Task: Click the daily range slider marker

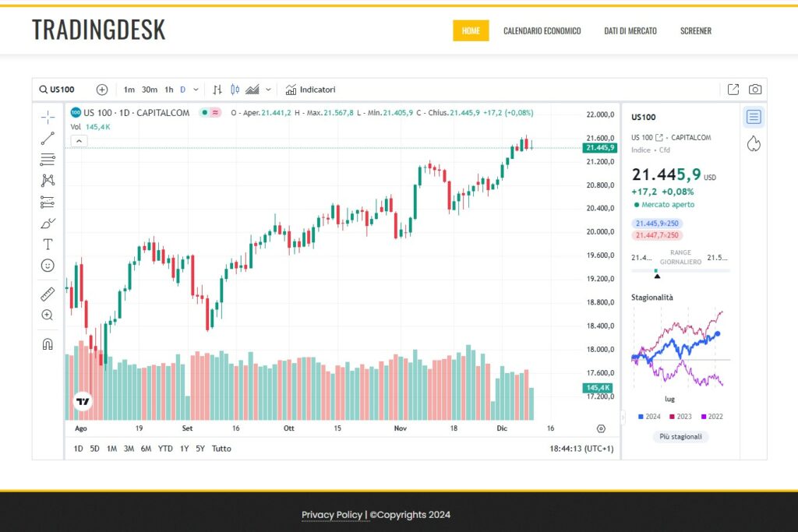Action: pyautogui.click(x=657, y=275)
